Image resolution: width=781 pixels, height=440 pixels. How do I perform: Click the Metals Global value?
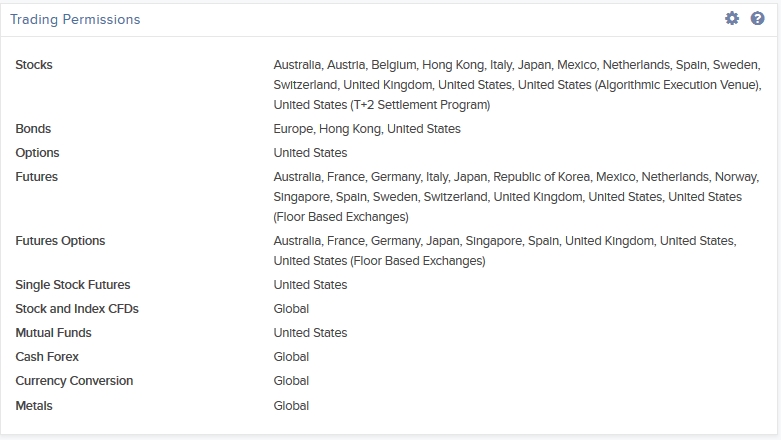[291, 406]
